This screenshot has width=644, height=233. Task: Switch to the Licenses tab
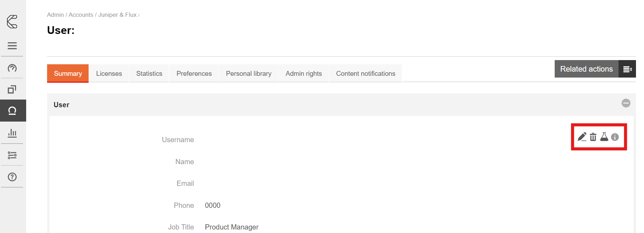tap(109, 74)
